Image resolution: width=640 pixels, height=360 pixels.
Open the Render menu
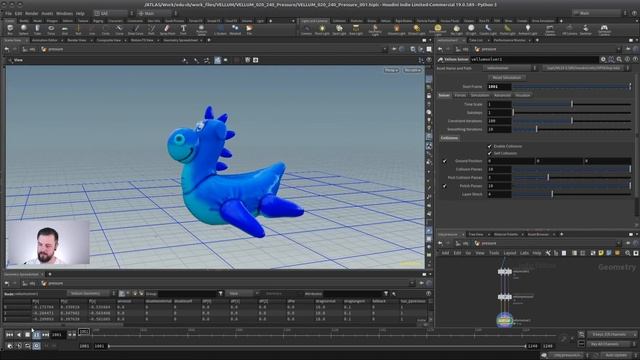31,13
